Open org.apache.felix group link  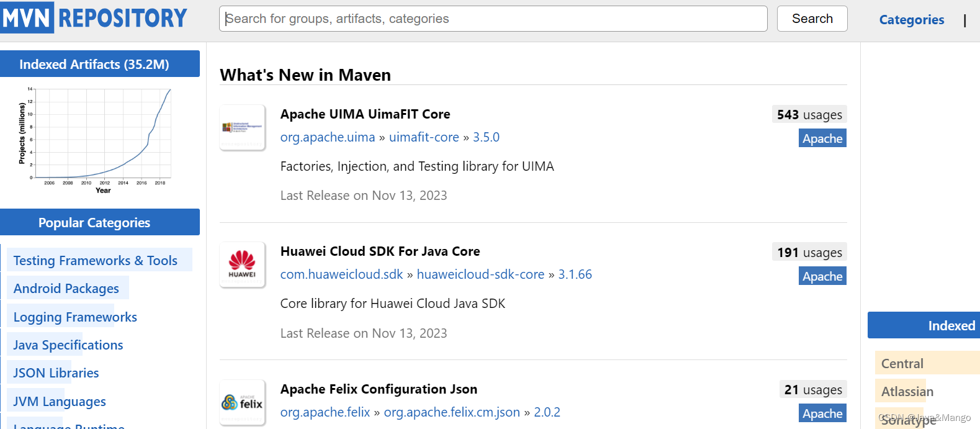point(325,412)
